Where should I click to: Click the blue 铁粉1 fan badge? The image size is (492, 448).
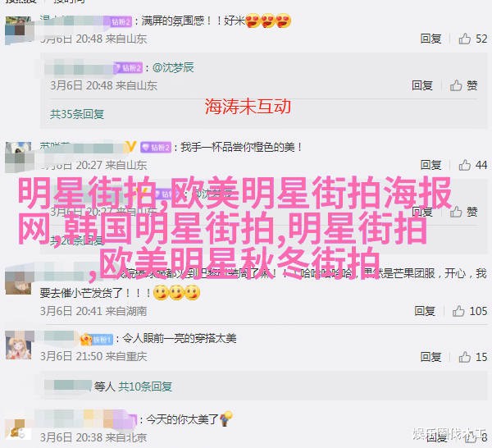[x=102, y=340]
